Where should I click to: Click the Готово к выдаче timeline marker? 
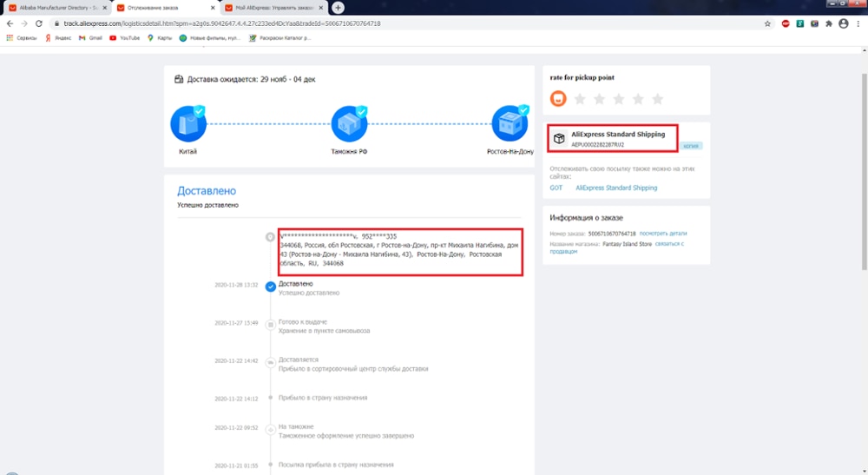[270, 325]
